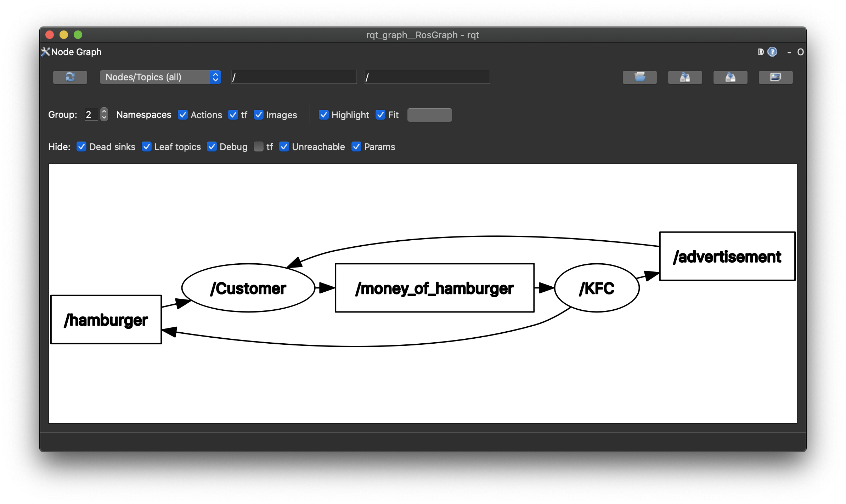This screenshot has width=846, height=504.
Task: Click the save icon beside the folder icon
Action: [x=685, y=77]
